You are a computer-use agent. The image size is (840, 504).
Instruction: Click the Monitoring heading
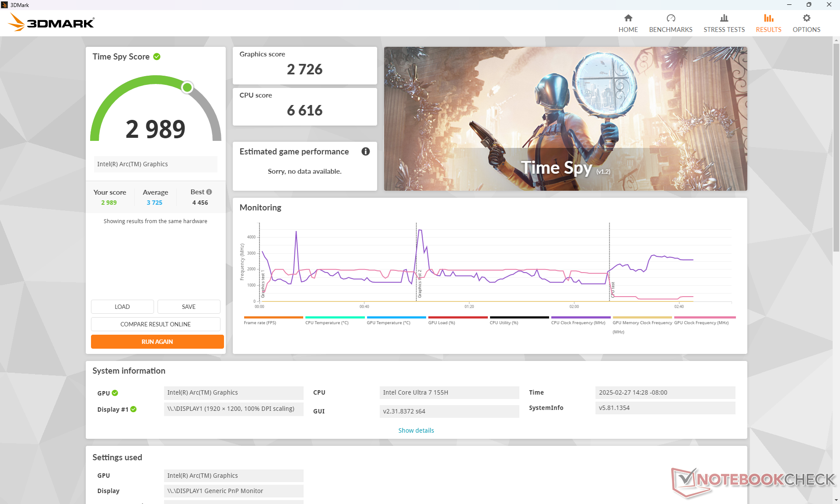(260, 207)
